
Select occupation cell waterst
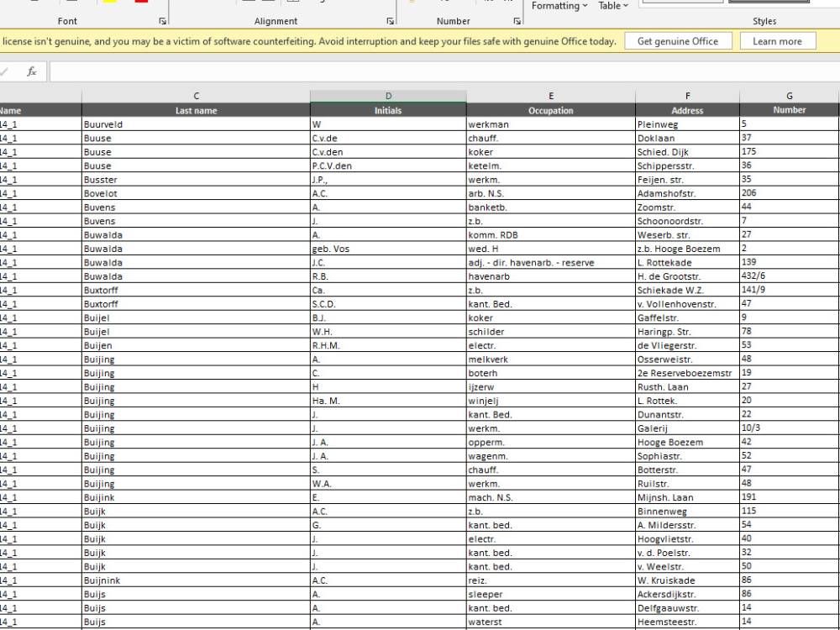click(x=551, y=622)
